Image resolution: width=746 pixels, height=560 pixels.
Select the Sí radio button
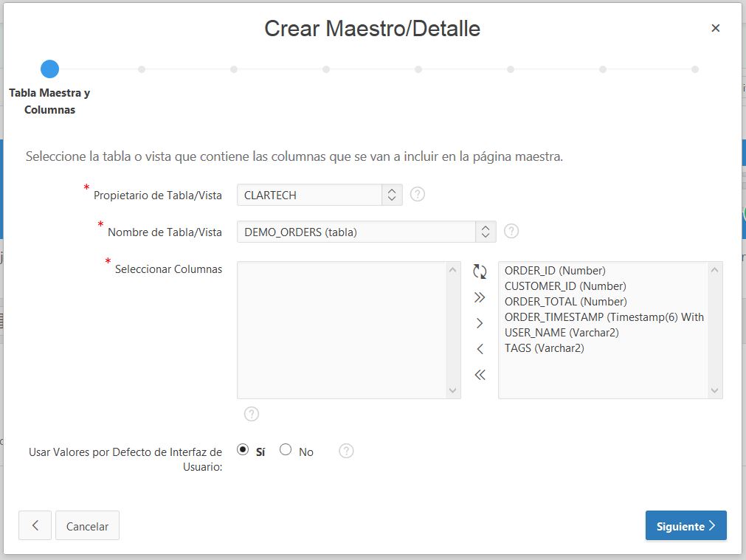[x=243, y=449]
